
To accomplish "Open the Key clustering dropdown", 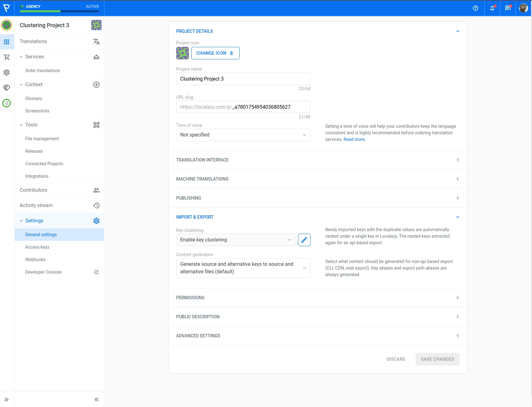I will (236, 240).
